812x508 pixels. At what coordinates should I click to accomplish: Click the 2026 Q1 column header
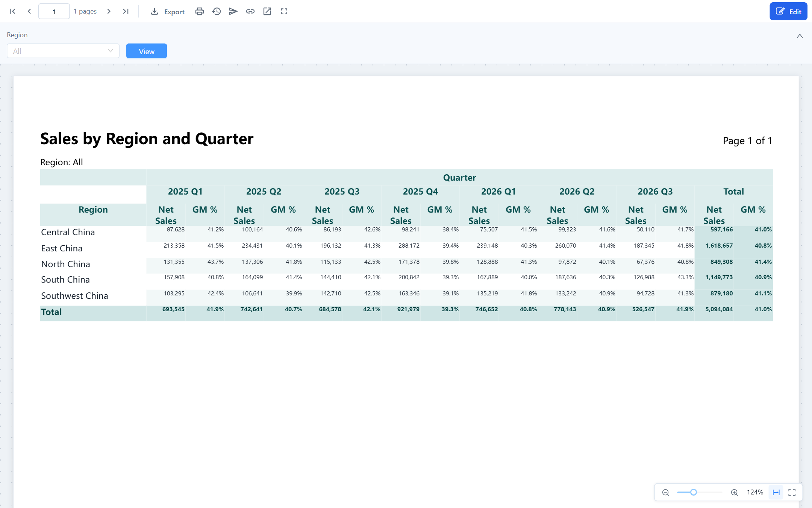(x=498, y=192)
